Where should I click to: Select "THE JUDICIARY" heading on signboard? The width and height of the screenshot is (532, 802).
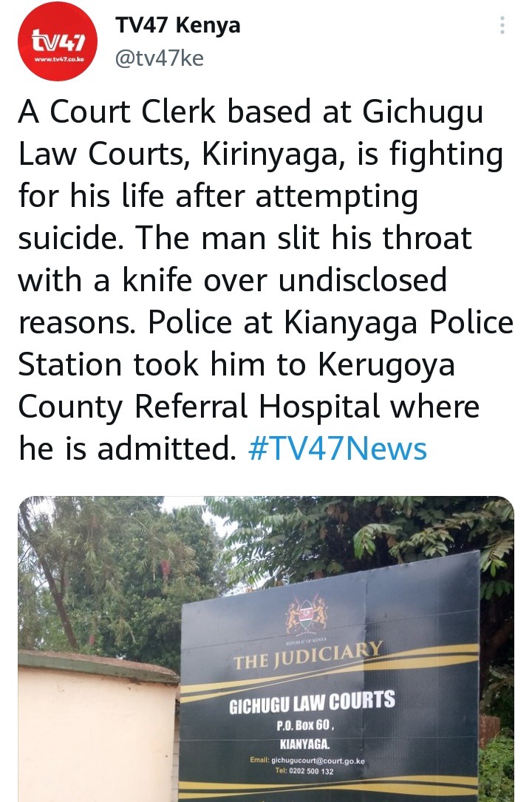(x=307, y=655)
